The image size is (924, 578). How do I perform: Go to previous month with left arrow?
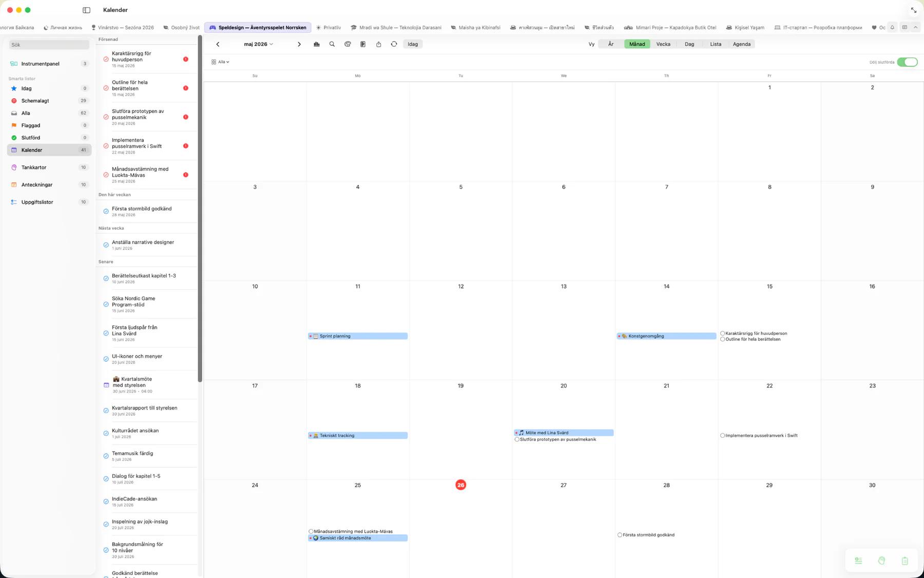click(x=218, y=44)
